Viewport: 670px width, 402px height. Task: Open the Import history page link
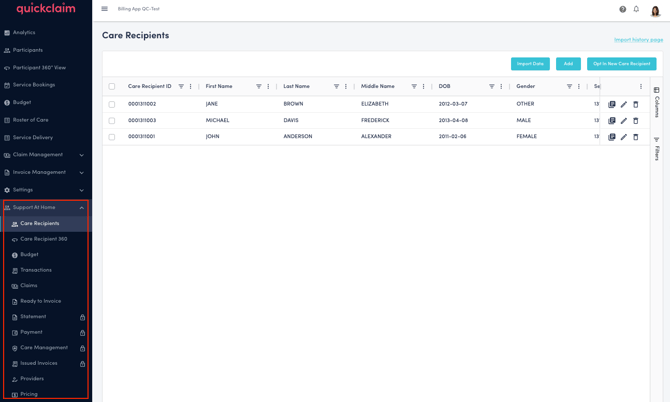pyautogui.click(x=638, y=40)
